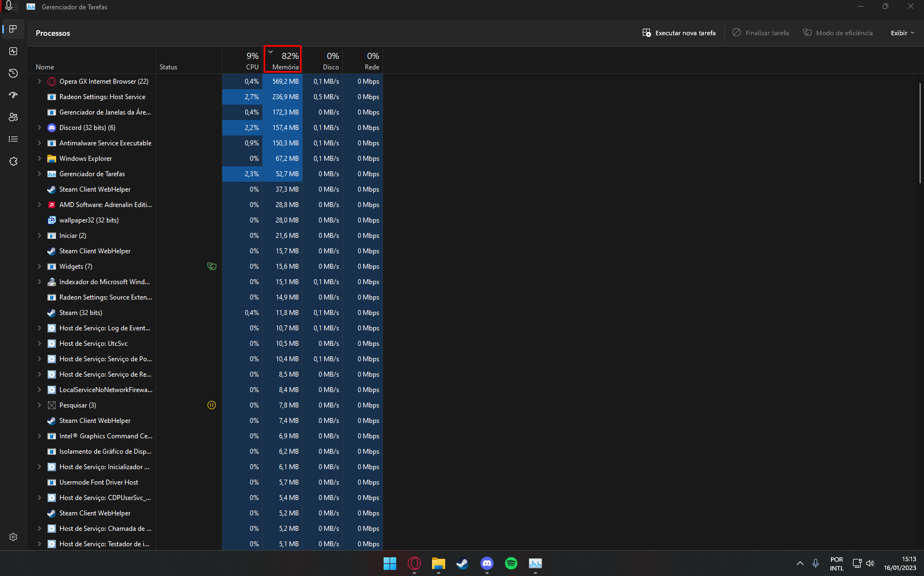Select Usermode Font Driver Host row

click(x=205, y=482)
